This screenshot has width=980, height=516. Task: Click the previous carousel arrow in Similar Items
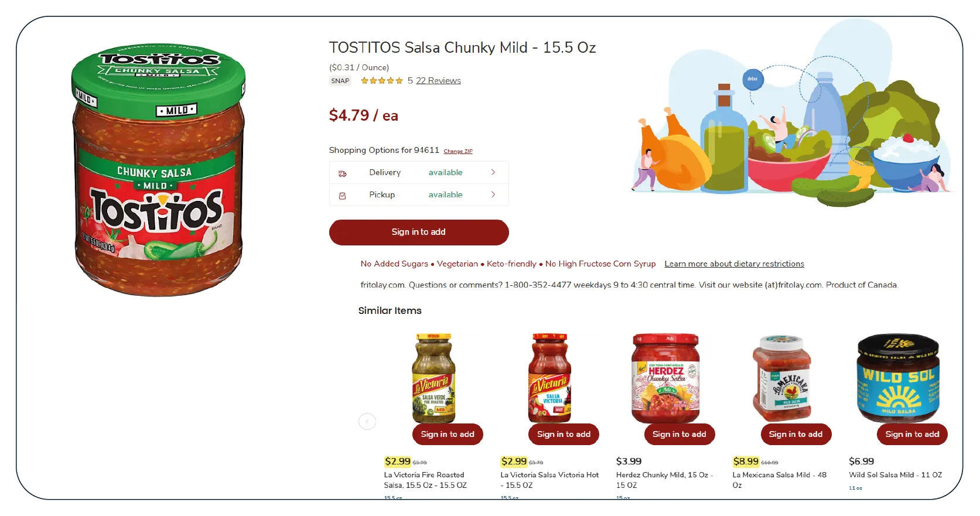tap(367, 421)
